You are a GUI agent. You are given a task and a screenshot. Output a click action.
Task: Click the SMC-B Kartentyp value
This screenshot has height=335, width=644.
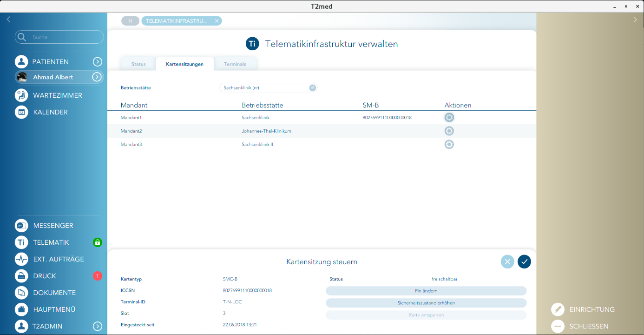(230, 279)
